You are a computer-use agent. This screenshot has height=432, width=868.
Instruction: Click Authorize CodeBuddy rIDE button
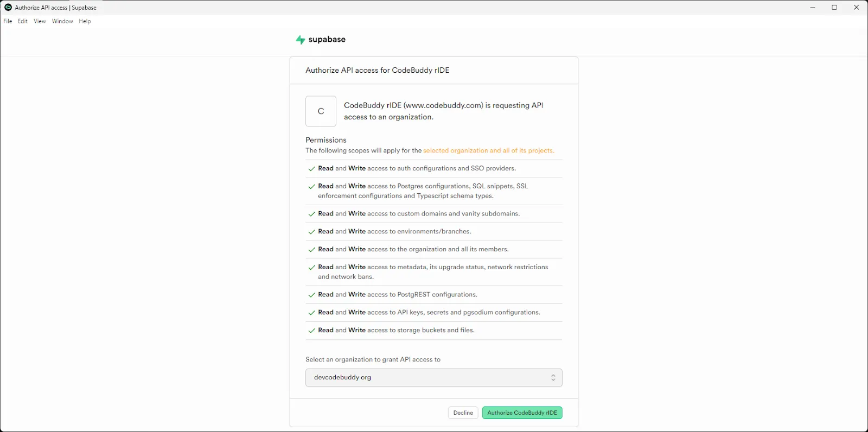522,413
